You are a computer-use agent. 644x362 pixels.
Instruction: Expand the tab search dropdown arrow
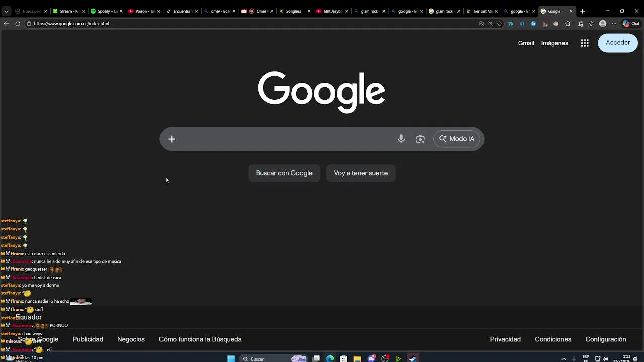coord(6,11)
